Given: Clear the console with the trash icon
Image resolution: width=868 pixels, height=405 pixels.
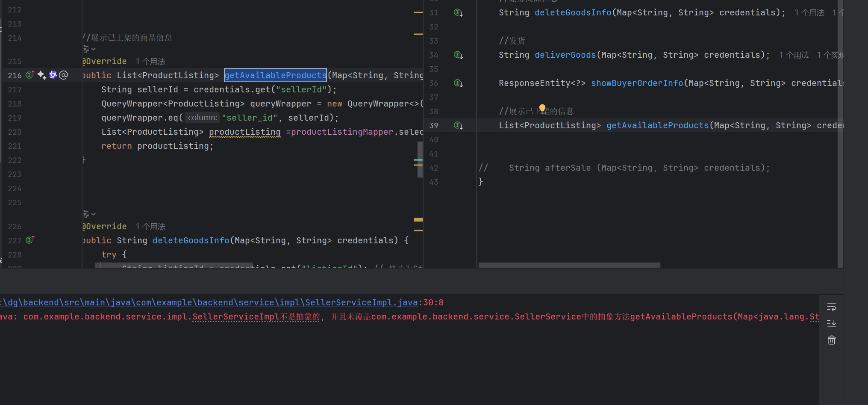Looking at the screenshot, I should pyautogui.click(x=832, y=340).
